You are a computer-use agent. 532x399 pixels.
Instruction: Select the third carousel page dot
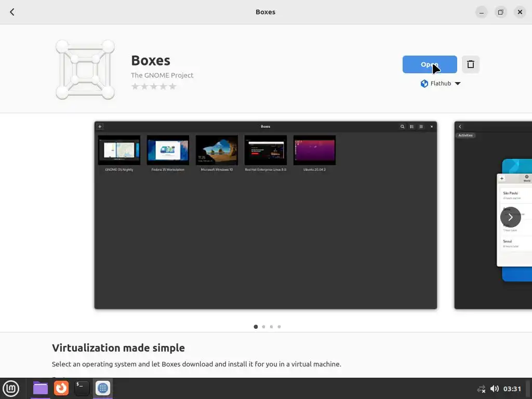click(x=271, y=327)
